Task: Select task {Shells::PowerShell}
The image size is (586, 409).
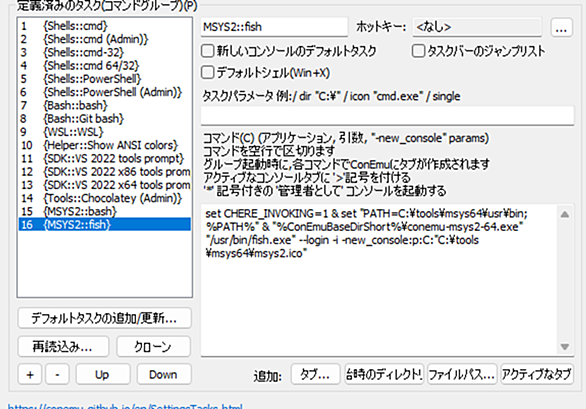Action: click(x=105, y=79)
